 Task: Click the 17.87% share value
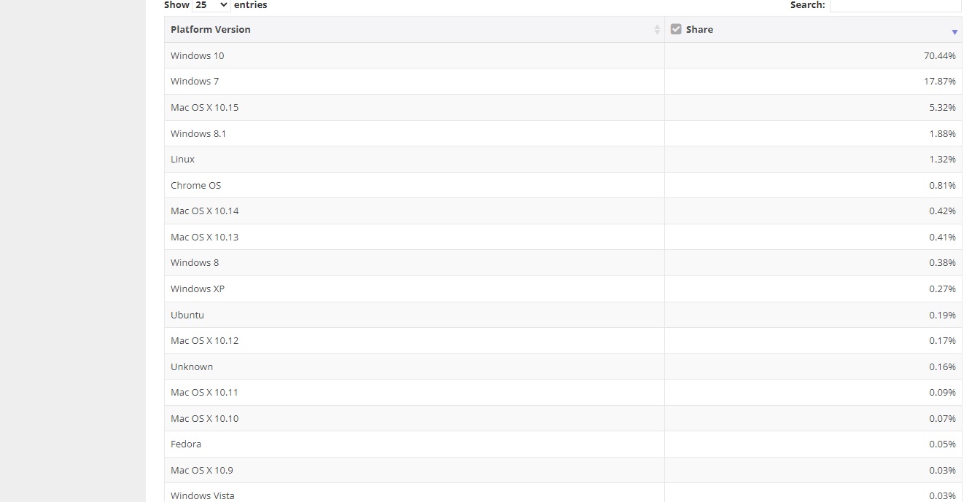tap(940, 82)
